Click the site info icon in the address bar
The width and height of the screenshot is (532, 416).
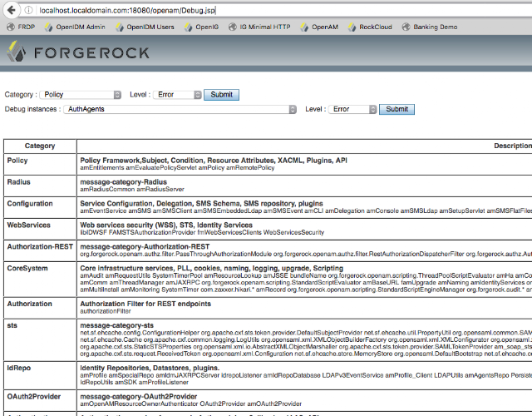[29, 10]
